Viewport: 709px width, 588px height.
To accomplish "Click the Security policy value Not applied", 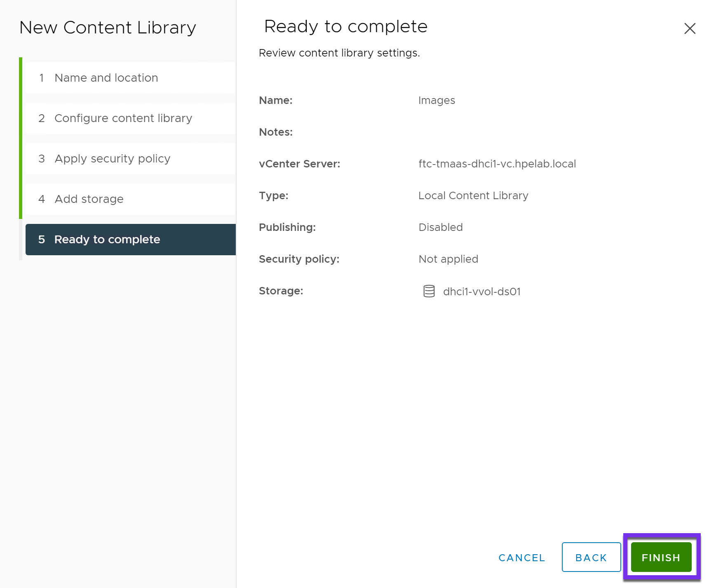I will (x=448, y=259).
